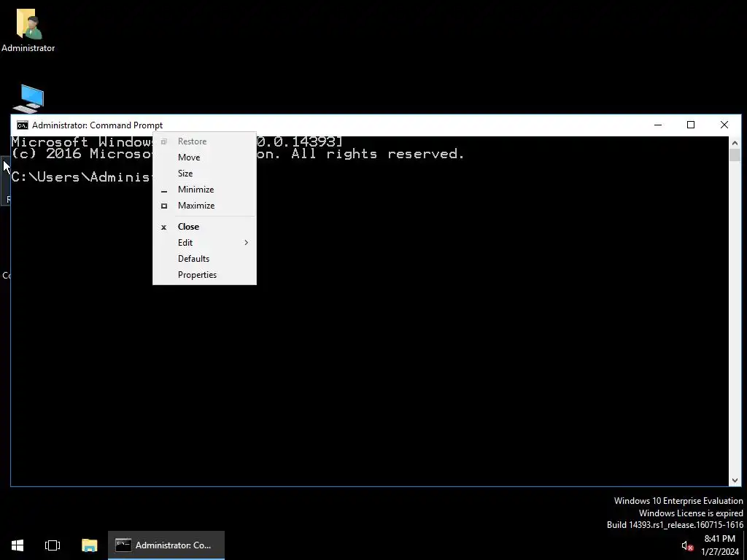Viewport: 747px width, 560px height.
Task: Open Properties from the menu
Action: pos(204,275)
